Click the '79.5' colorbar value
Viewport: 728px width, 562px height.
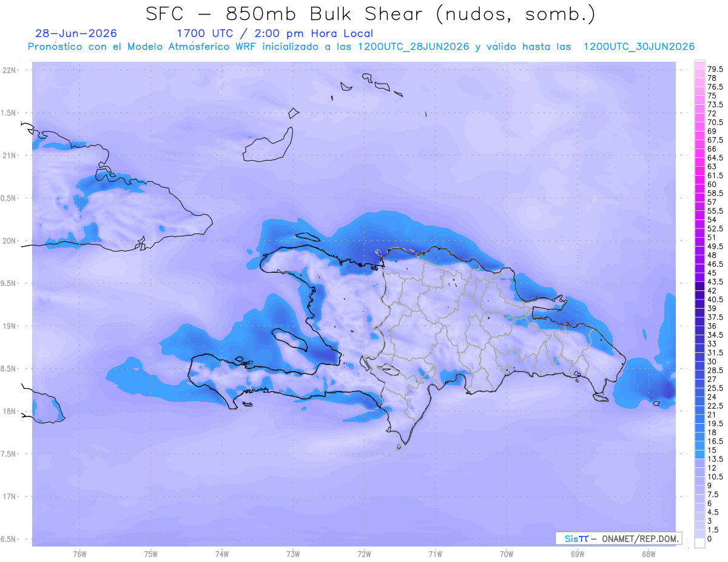(716, 69)
